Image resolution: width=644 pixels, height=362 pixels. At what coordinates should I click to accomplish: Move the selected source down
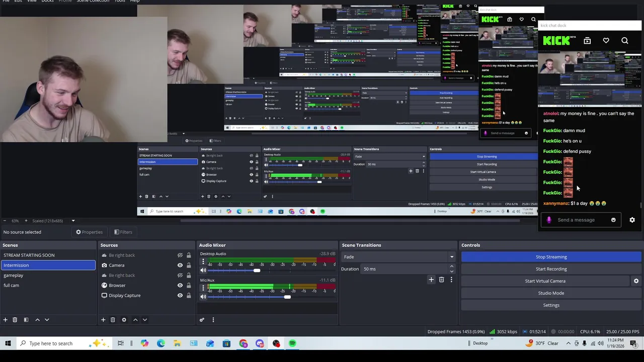pos(144,320)
